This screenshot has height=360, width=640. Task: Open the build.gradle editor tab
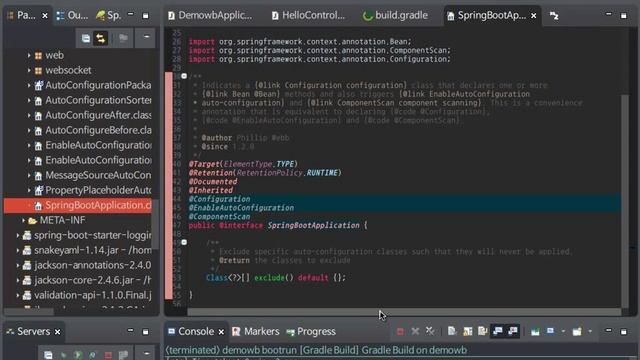pyautogui.click(x=395, y=16)
